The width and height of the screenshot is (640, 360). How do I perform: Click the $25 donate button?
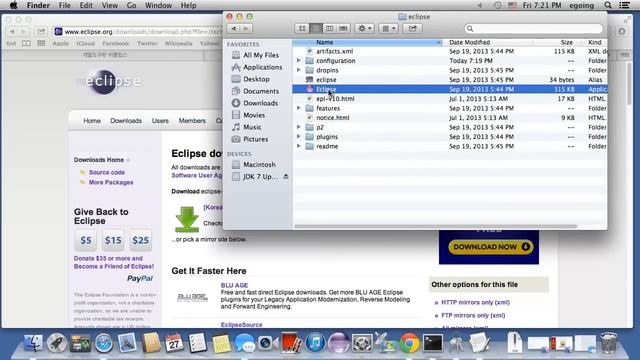pos(140,240)
